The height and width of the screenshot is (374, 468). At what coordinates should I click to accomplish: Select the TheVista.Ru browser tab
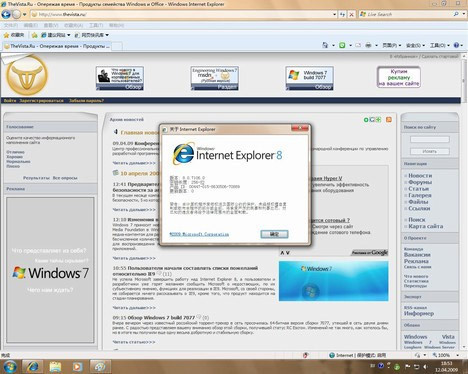tap(57, 46)
